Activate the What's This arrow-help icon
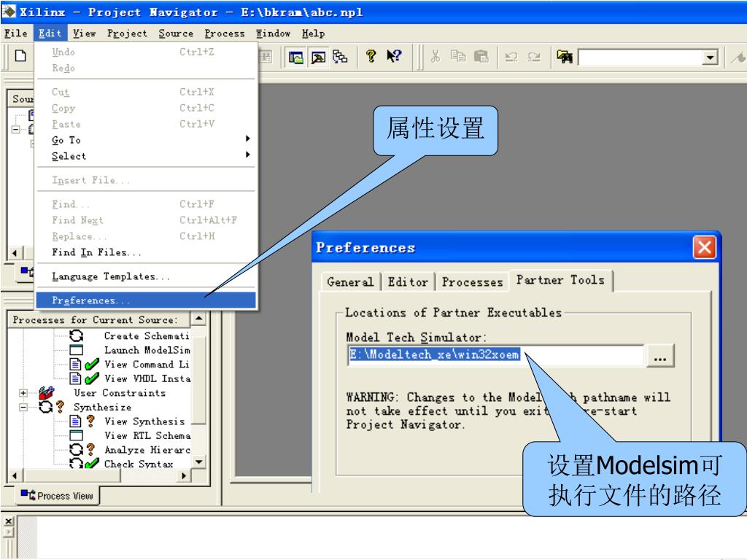Viewport: 747px width, 560px height. (394, 56)
